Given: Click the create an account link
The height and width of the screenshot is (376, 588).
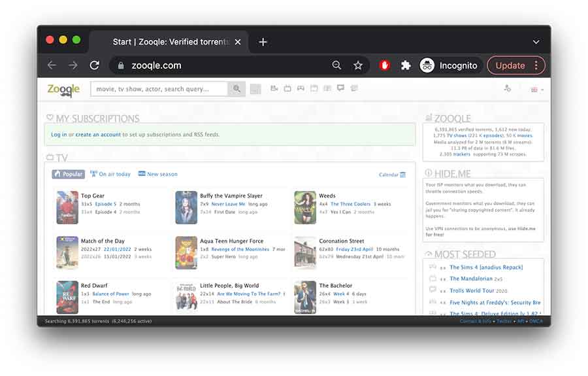Looking at the screenshot, I should pyautogui.click(x=98, y=135).
